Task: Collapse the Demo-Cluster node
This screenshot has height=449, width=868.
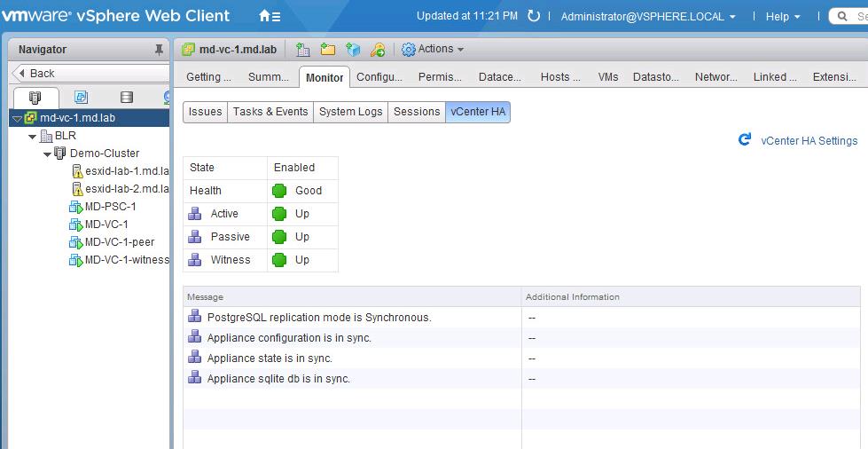Action: (48, 154)
